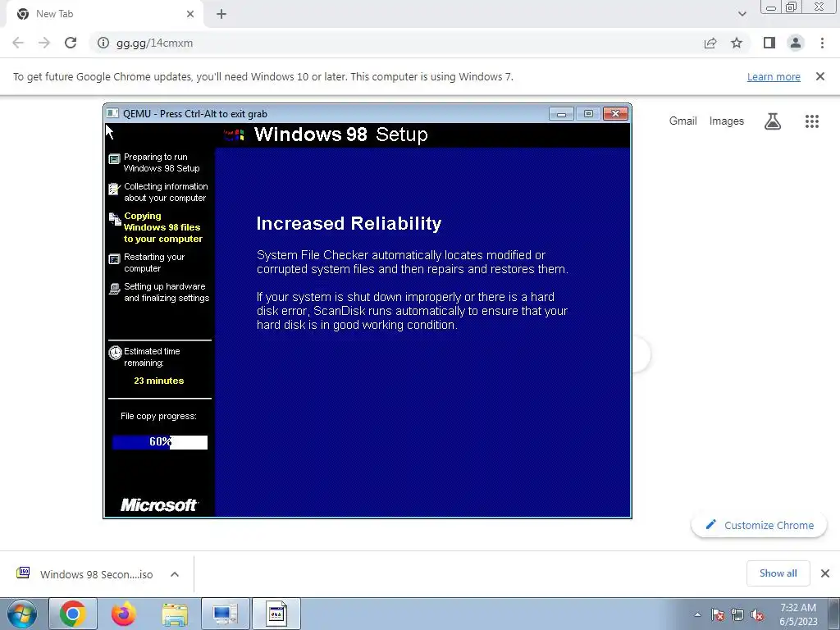
Task: View site information icon in address bar
Action: tap(103, 43)
